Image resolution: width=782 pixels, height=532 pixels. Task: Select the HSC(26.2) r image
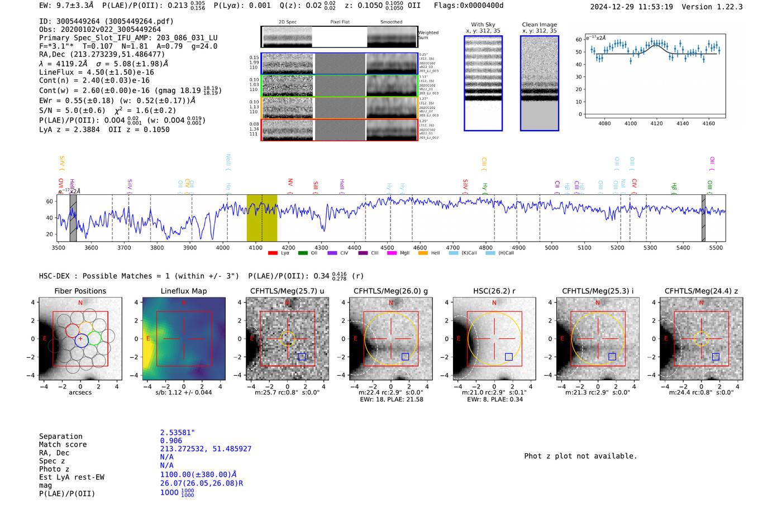(494, 339)
